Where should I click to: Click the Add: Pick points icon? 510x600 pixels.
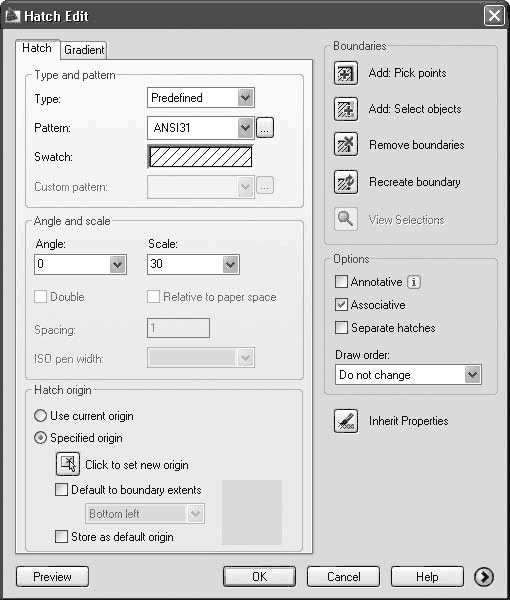click(346, 73)
